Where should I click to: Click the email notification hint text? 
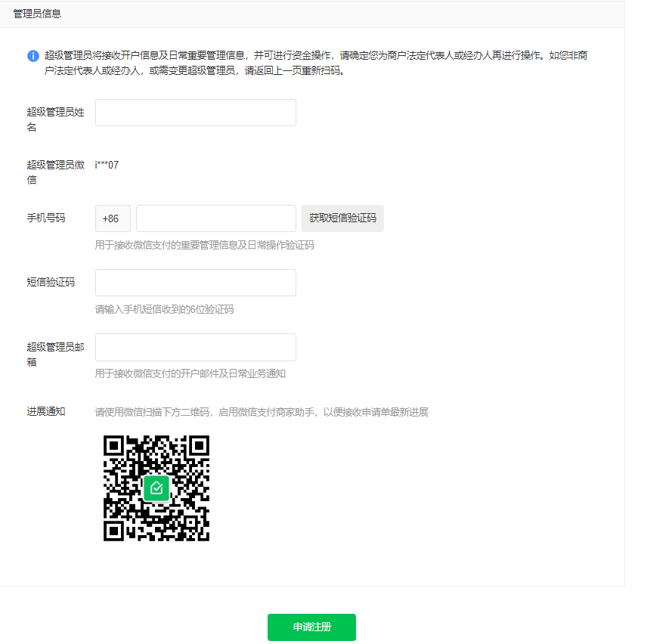coord(190,373)
